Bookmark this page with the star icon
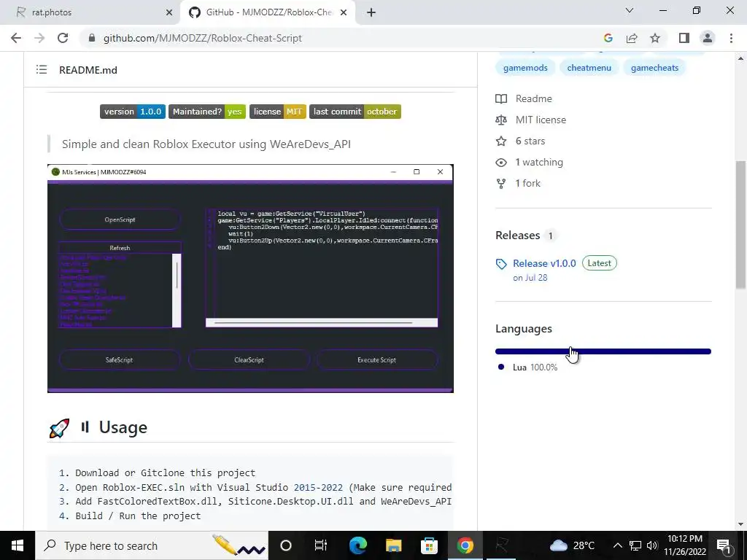Screen dimensions: 747x560 click(655, 38)
